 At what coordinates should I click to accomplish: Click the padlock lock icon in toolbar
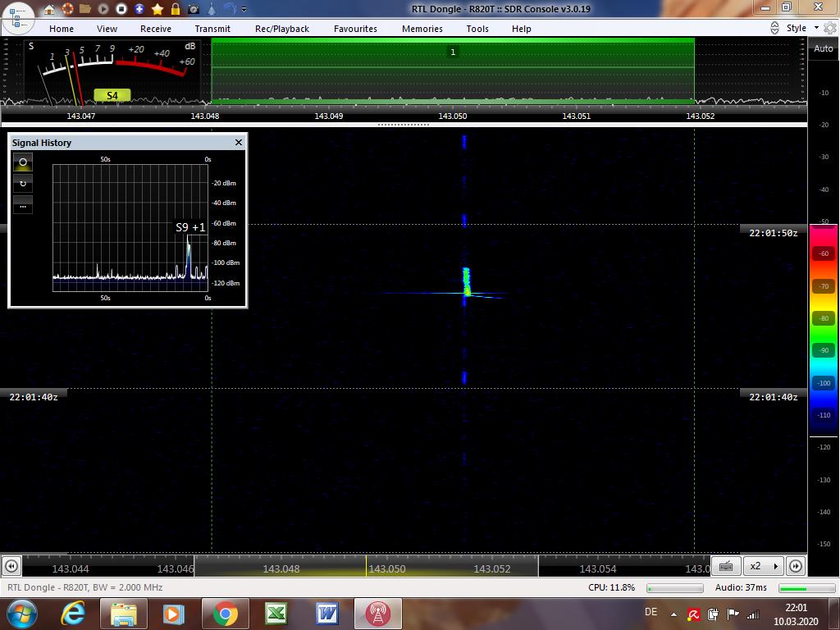(176, 9)
